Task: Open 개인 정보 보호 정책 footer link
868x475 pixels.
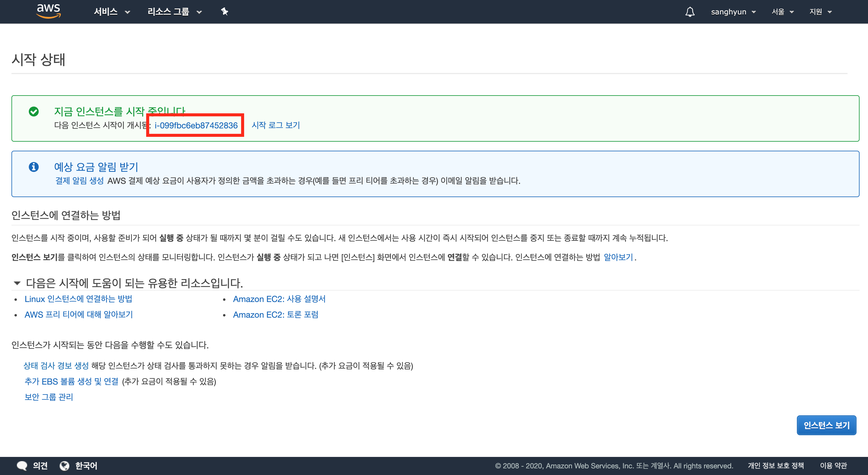Action: [x=776, y=466]
